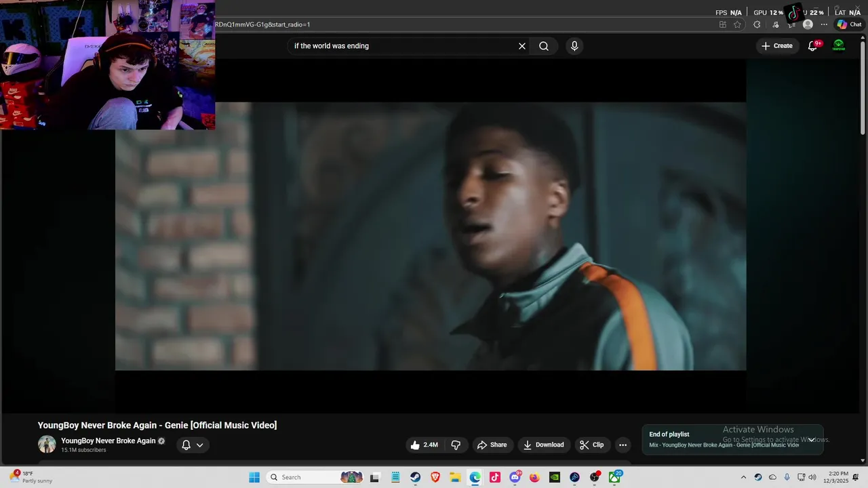Click the taskbar Search box
Screen dimensions: 868x488
tap(315, 477)
